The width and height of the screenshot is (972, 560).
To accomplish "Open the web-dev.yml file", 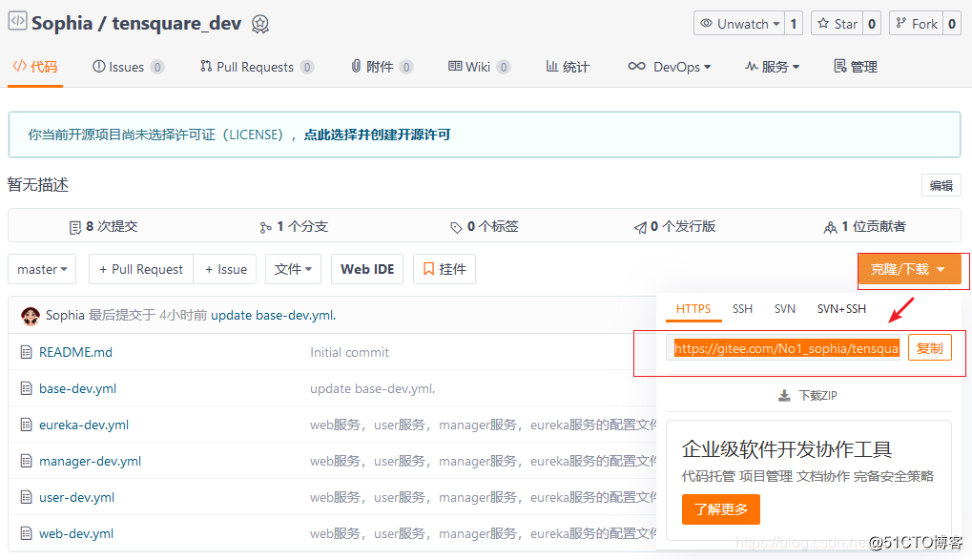I will click(x=76, y=533).
